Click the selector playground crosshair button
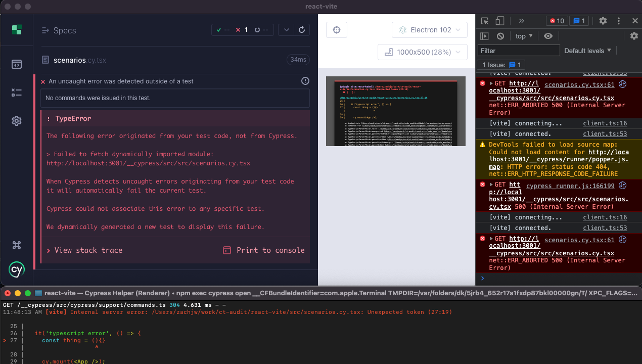Viewport: 642px width, 364px height. [x=337, y=30]
